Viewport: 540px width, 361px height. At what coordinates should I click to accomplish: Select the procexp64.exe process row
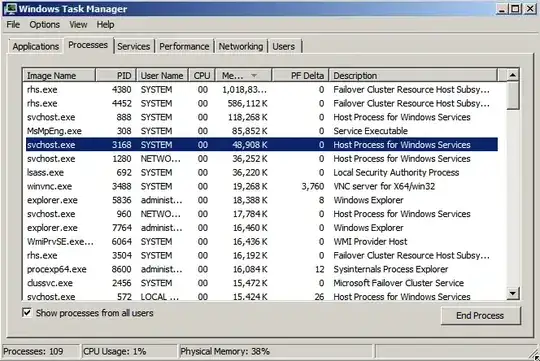pyautogui.click(x=262, y=269)
